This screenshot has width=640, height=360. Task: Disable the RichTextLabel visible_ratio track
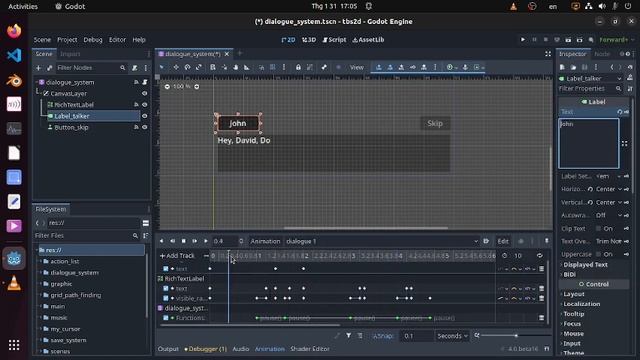[166, 298]
